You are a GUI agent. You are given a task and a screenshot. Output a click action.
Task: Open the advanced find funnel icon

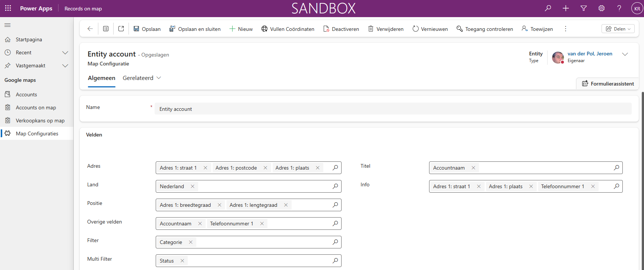[x=584, y=8]
